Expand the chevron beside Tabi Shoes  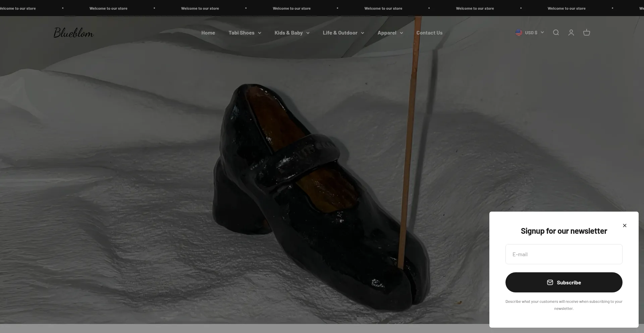pos(260,33)
